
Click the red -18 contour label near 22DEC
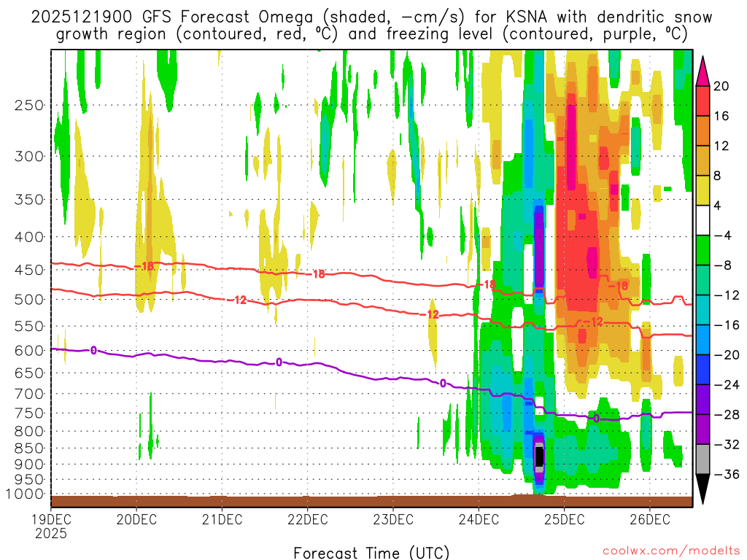pyautogui.click(x=315, y=274)
